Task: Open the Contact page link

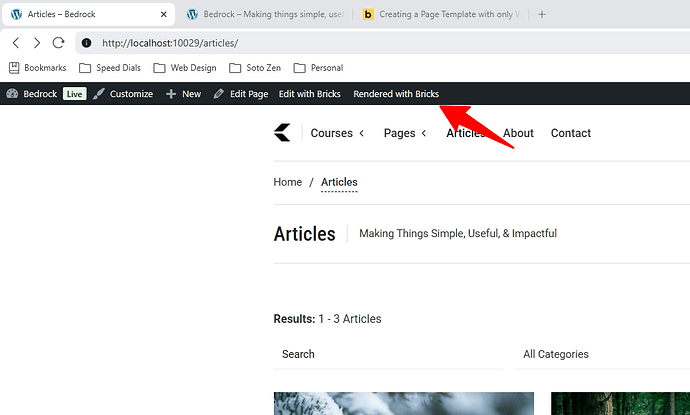Action: [x=571, y=133]
